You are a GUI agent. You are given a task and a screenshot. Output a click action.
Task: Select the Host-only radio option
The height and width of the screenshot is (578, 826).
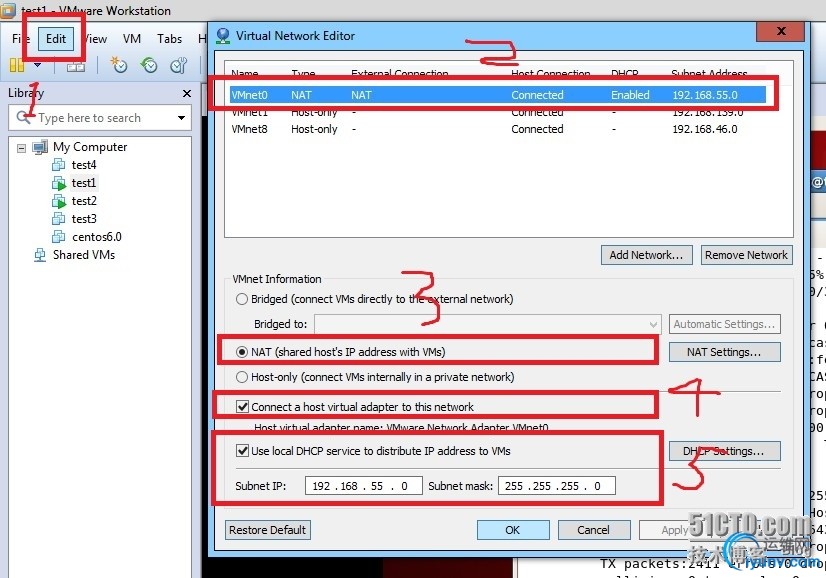242,377
